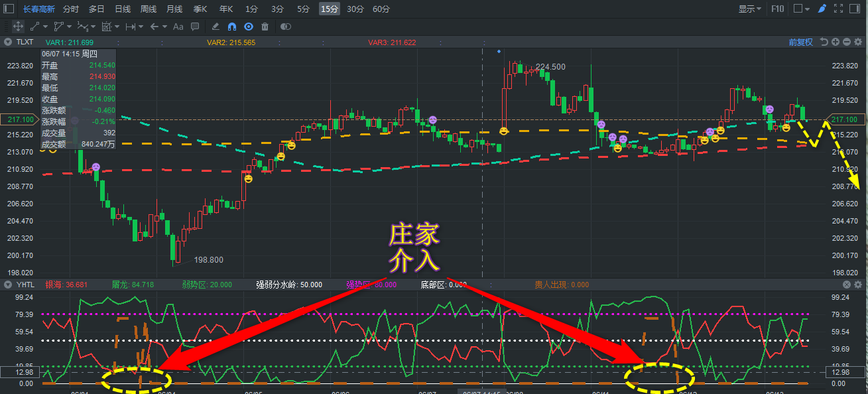Select the pencil freehand drawing tool
868x394 pixels.
click(214, 27)
